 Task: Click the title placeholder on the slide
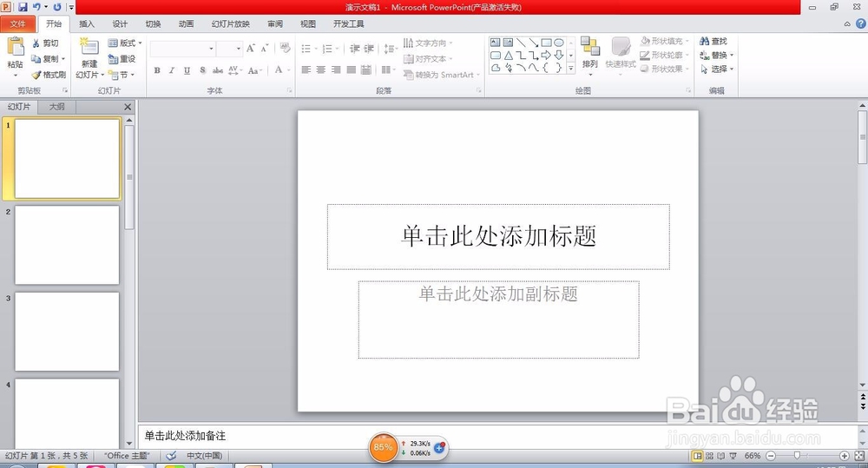point(498,237)
